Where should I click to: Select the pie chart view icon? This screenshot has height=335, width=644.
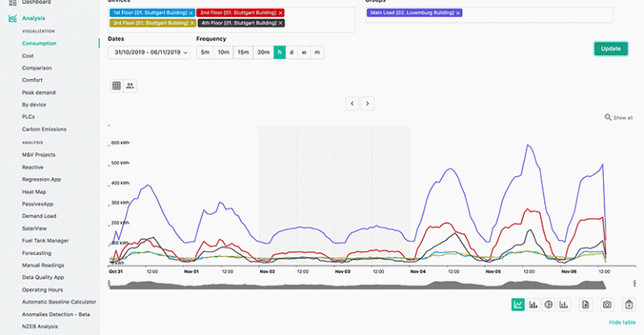click(x=548, y=305)
